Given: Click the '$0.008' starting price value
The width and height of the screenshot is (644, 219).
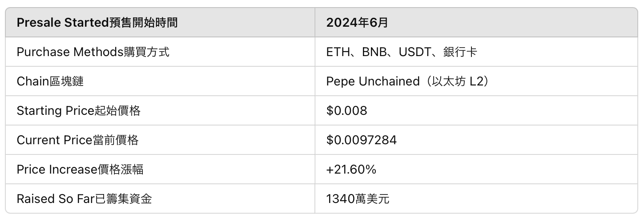Looking at the screenshot, I should click(347, 111).
